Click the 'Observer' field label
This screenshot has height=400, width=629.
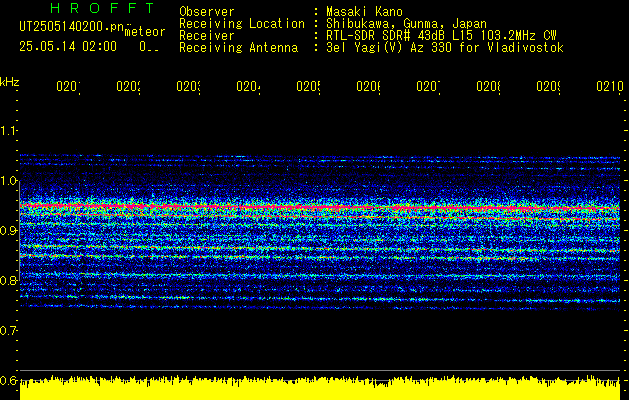207,12
